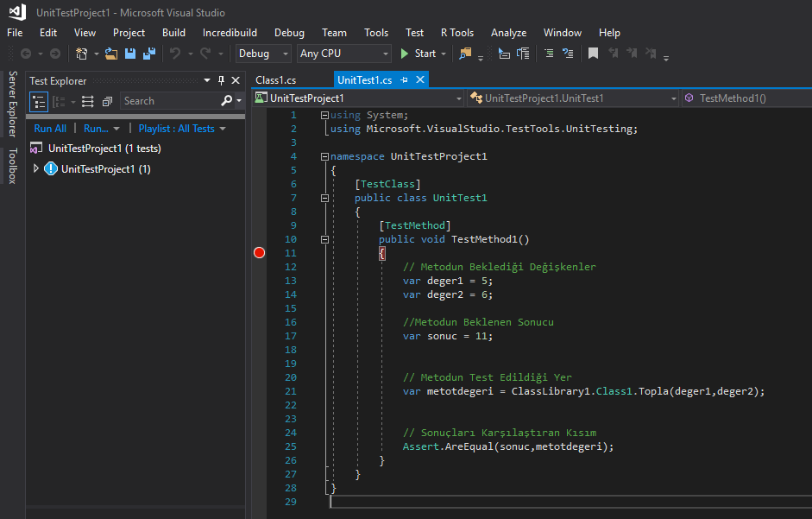Go to the previous bookmark
The height and width of the screenshot is (519, 812).
(x=614, y=54)
